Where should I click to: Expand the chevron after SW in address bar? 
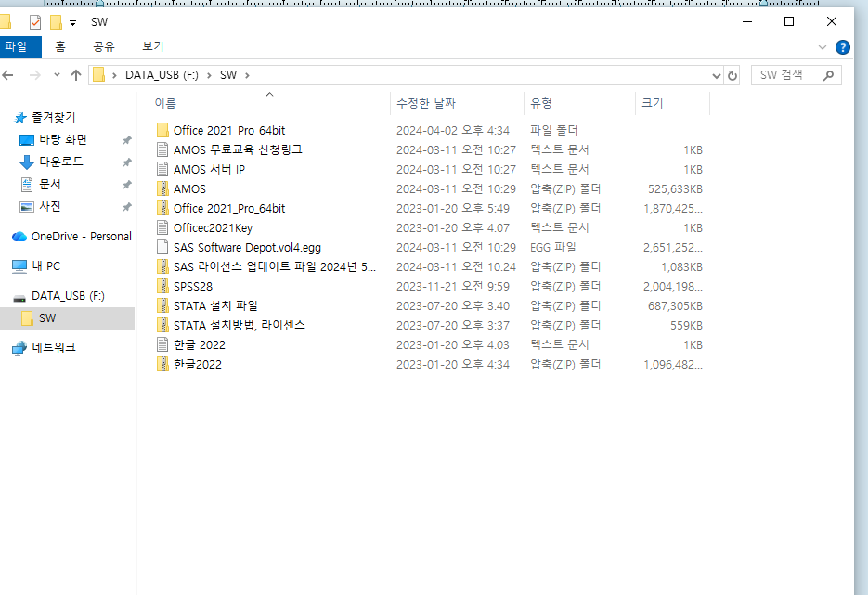coord(247,75)
